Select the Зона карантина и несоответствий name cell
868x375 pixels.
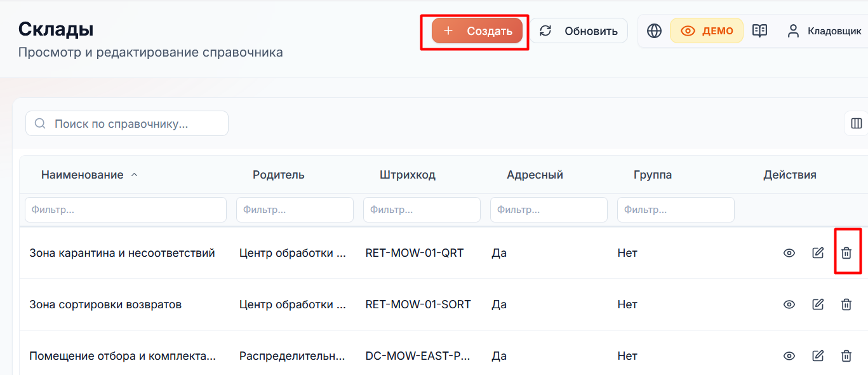click(122, 253)
